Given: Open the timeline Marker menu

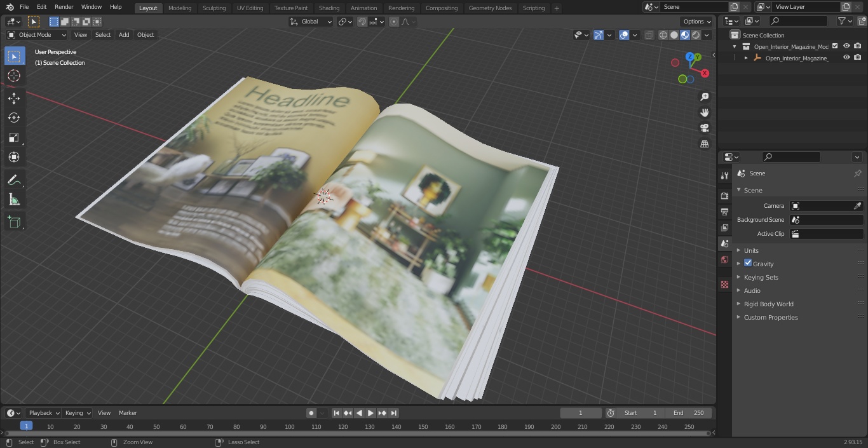Looking at the screenshot, I should [128, 413].
